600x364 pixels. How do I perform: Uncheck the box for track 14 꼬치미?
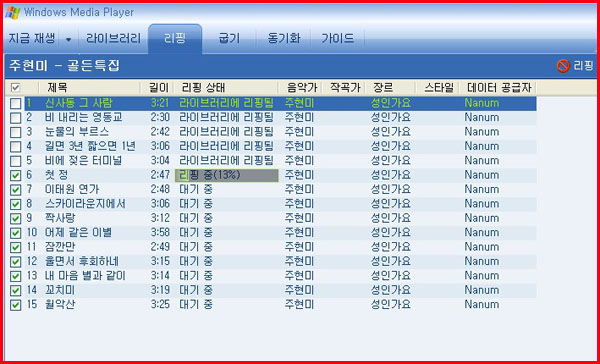15,291
